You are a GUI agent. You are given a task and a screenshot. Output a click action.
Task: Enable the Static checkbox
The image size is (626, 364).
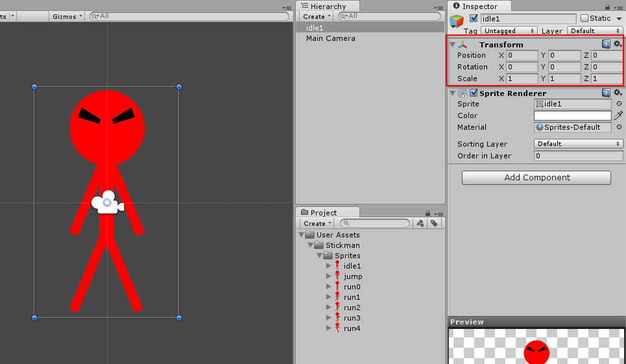click(x=584, y=18)
